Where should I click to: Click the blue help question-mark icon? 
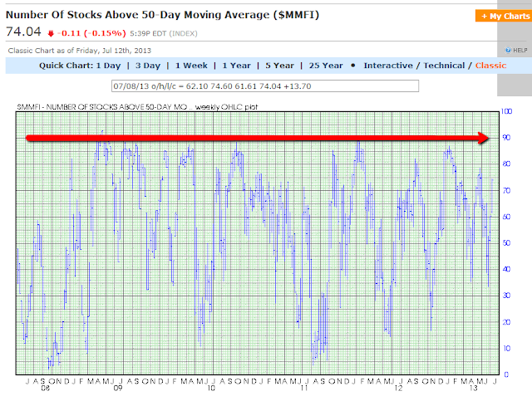pos(508,50)
